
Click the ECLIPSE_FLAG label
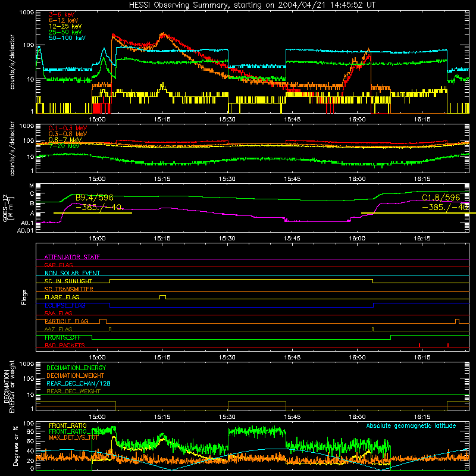click(x=65, y=305)
